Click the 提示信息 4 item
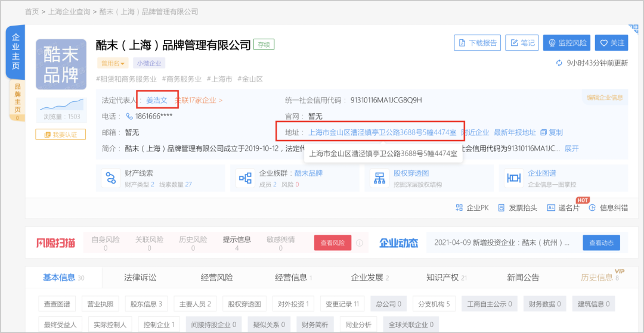 237,244
